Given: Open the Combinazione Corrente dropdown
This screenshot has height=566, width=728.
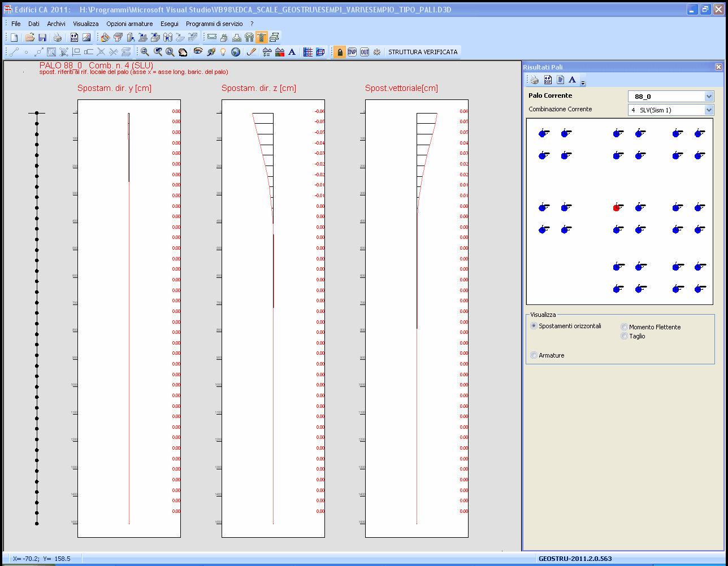Looking at the screenshot, I should point(709,110).
